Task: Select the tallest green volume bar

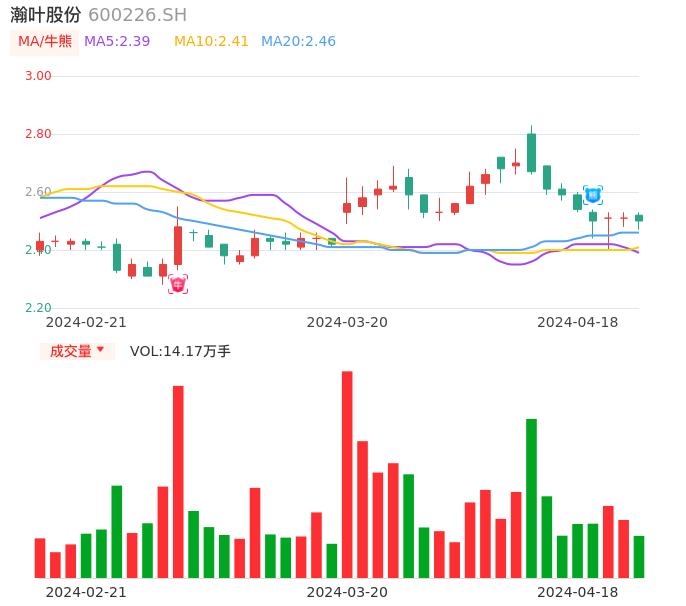Action: (531, 498)
